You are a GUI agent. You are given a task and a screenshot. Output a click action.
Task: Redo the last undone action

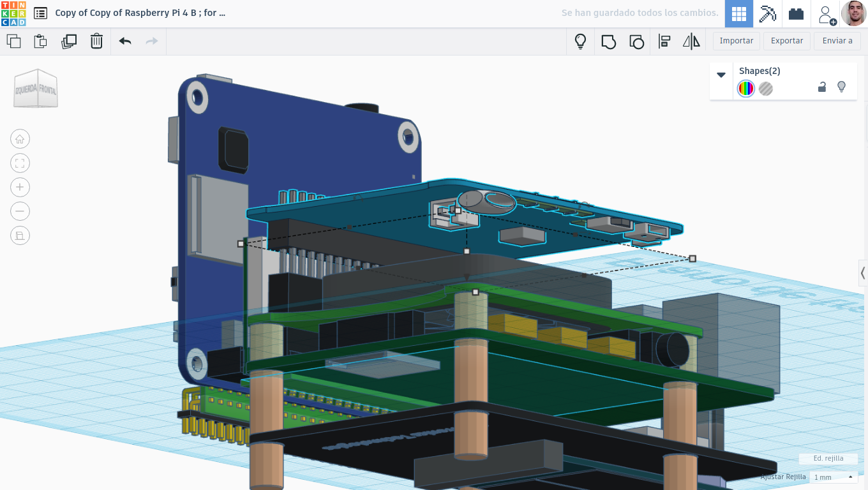click(152, 41)
